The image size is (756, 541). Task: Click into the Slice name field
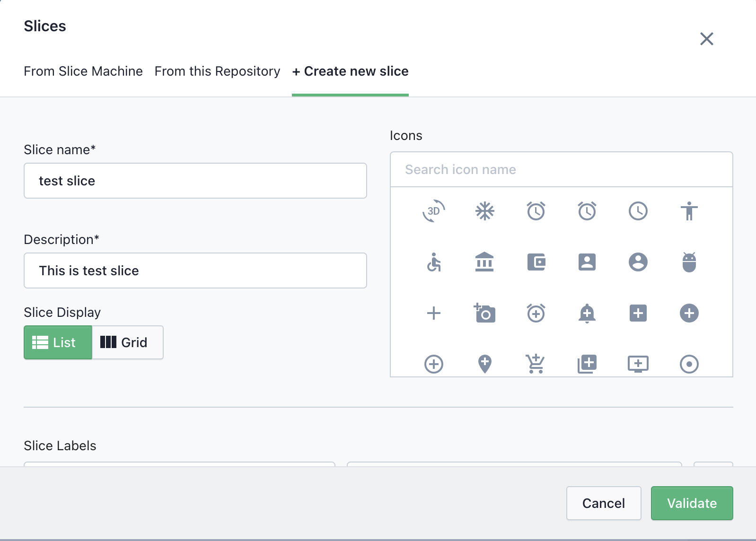[195, 181]
